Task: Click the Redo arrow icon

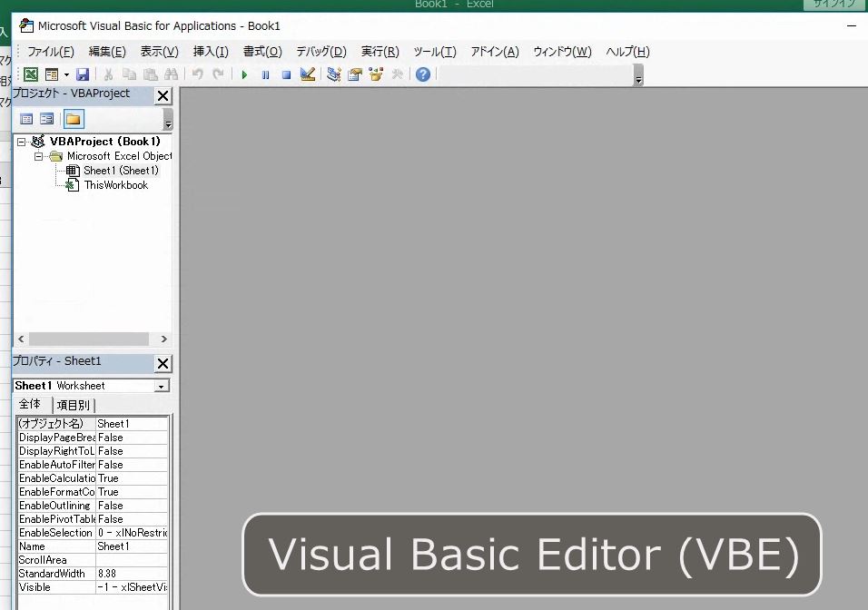Action: (218, 74)
